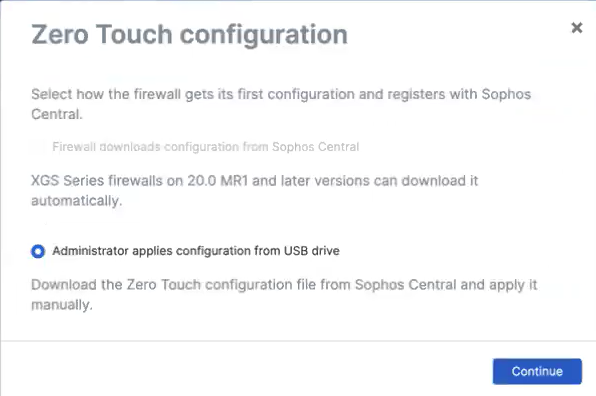This screenshot has width=596, height=396.
Task: Click the word 'Touch' in the heading
Action: [134, 35]
